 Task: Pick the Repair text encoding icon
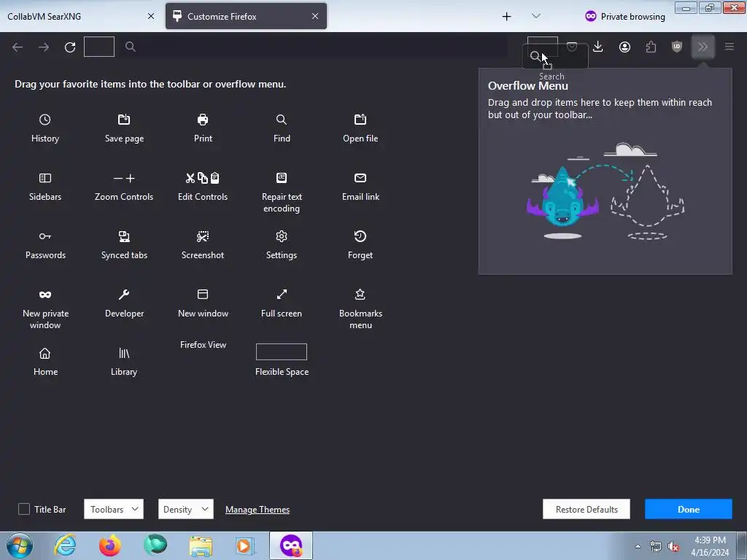pos(282,178)
